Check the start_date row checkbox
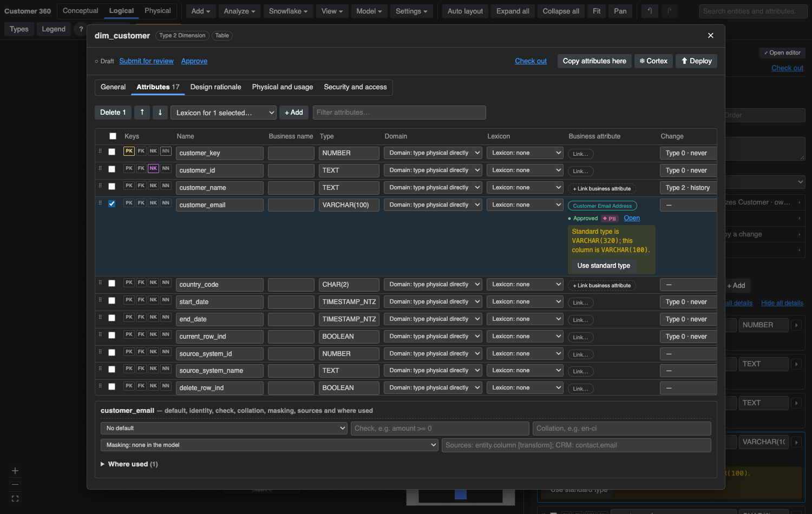Image resolution: width=812 pixels, height=514 pixels. click(x=112, y=301)
